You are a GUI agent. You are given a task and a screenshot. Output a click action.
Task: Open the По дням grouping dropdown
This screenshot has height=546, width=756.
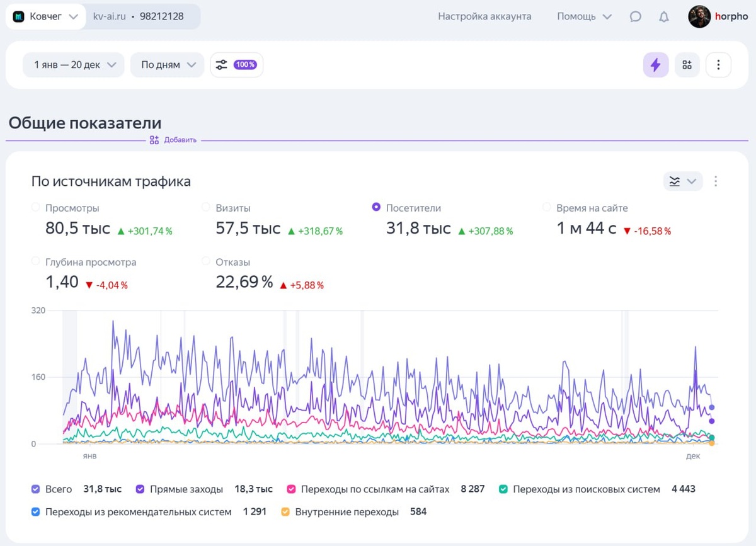(x=168, y=65)
